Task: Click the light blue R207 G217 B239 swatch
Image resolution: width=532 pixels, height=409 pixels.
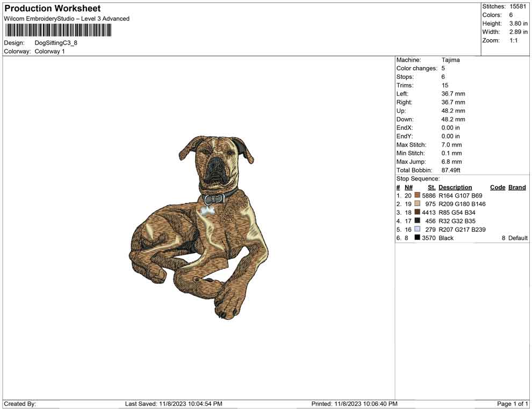Action: 418,229
